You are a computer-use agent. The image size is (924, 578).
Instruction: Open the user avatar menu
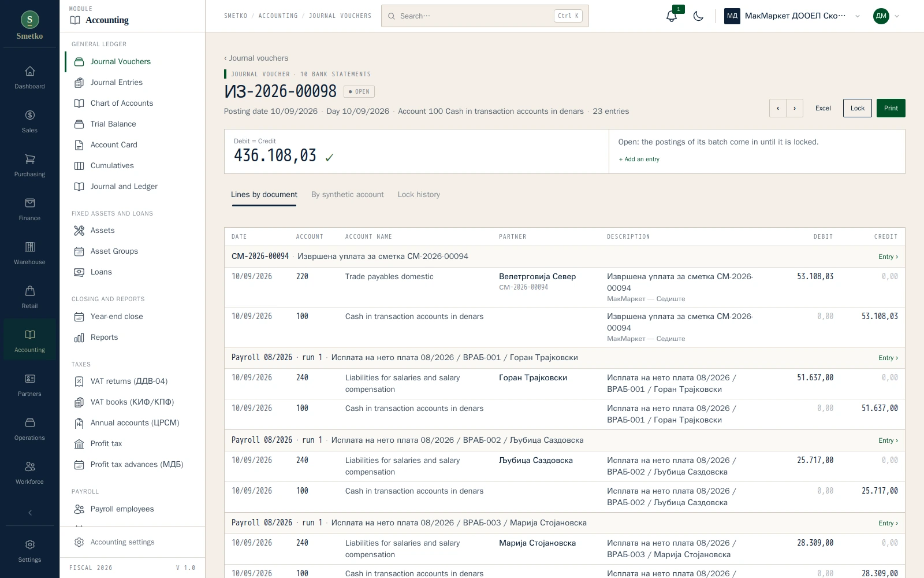(x=886, y=16)
